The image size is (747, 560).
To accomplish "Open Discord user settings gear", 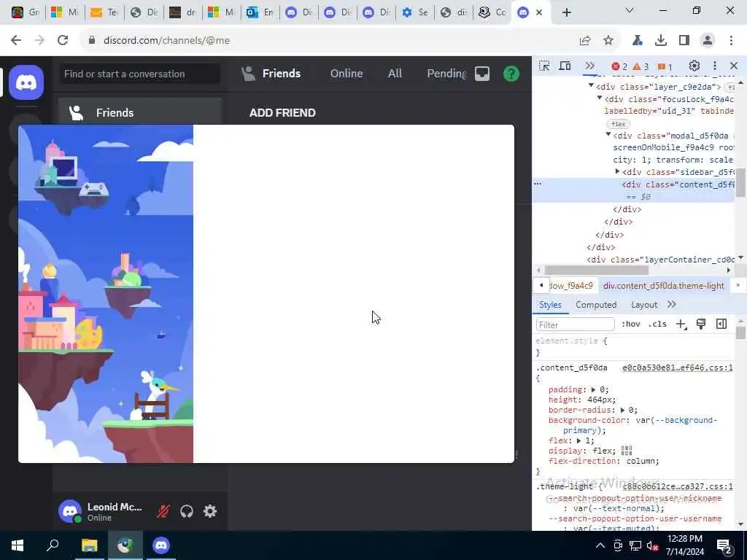I will pyautogui.click(x=210, y=511).
